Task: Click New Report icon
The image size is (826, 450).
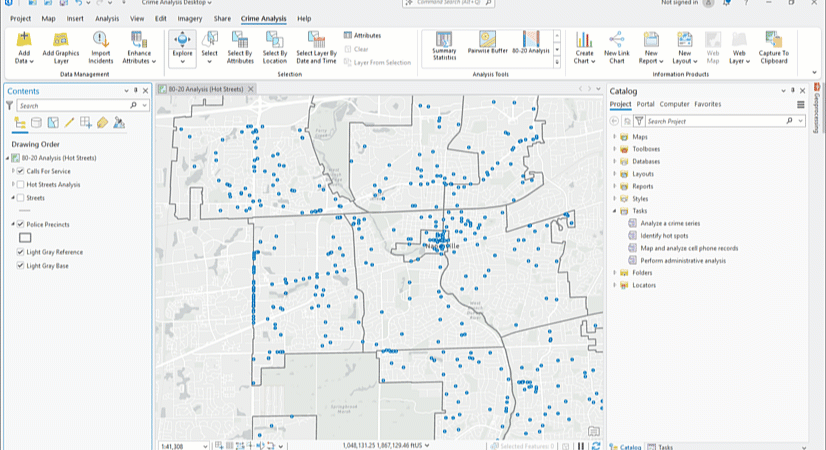Action: 651,40
